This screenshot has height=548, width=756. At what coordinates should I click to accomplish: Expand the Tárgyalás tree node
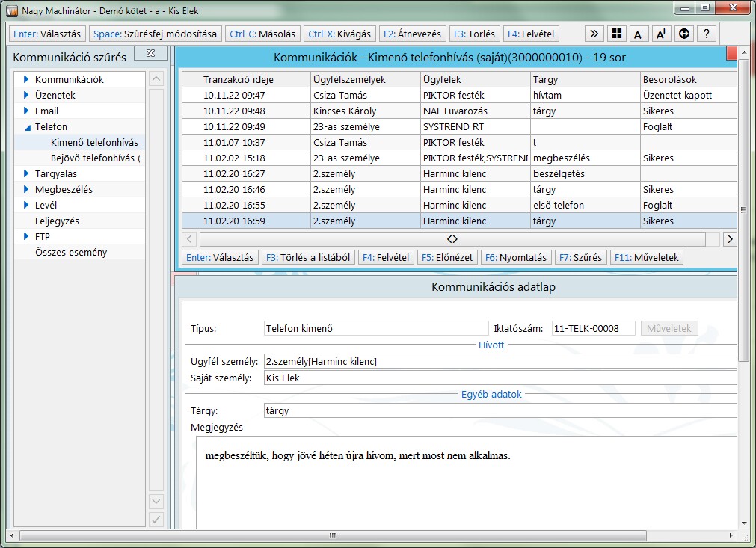tap(26, 173)
